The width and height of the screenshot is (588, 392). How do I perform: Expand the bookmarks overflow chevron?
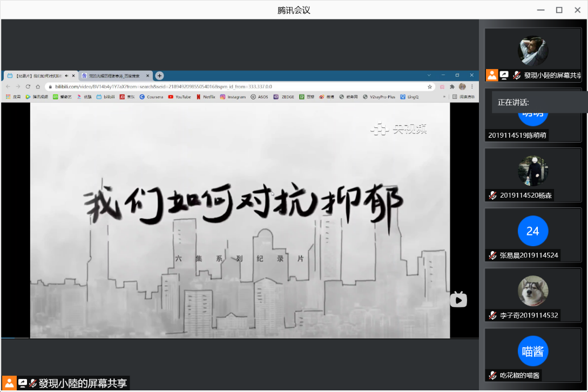point(444,97)
